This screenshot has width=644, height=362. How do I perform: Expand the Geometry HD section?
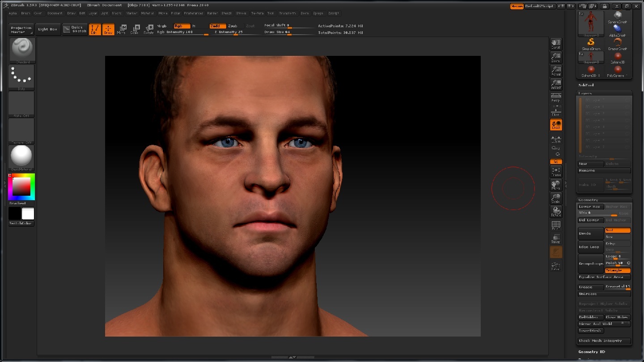pyautogui.click(x=591, y=352)
